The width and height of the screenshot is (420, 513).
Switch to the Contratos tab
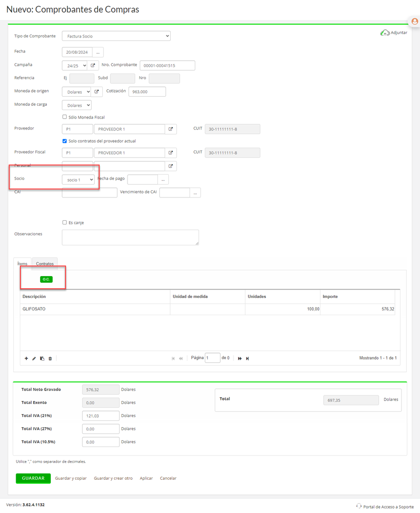pos(45,264)
